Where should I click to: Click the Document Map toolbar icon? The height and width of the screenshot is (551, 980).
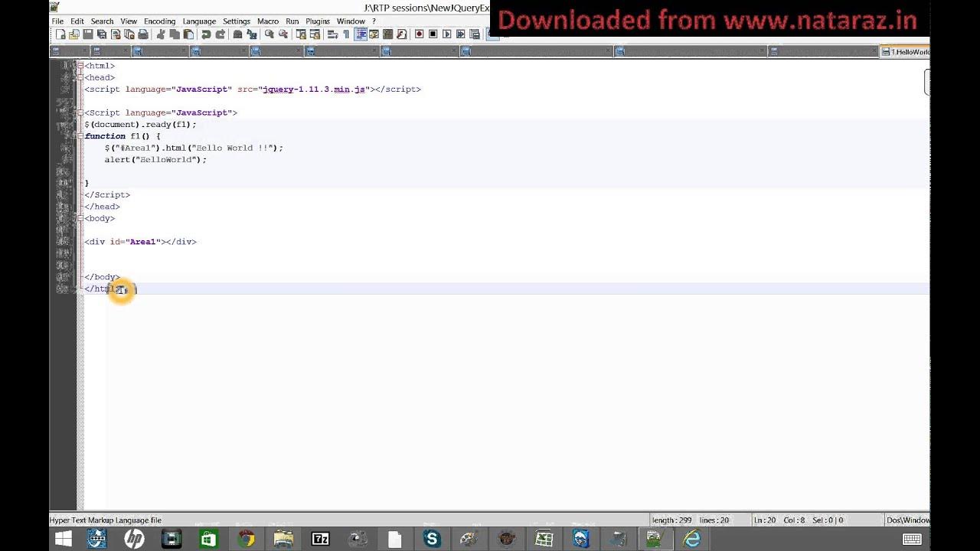[388, 34]
